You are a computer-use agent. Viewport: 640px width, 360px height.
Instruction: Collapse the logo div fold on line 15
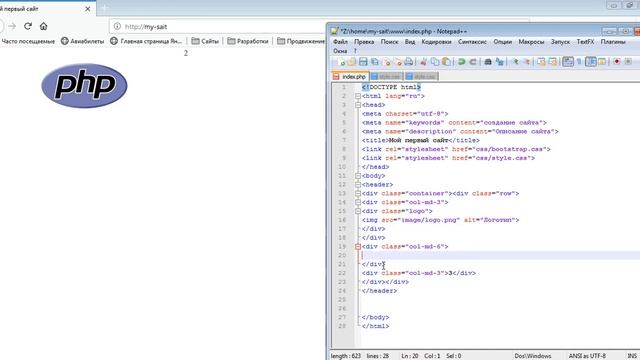(x=358, y=211)
